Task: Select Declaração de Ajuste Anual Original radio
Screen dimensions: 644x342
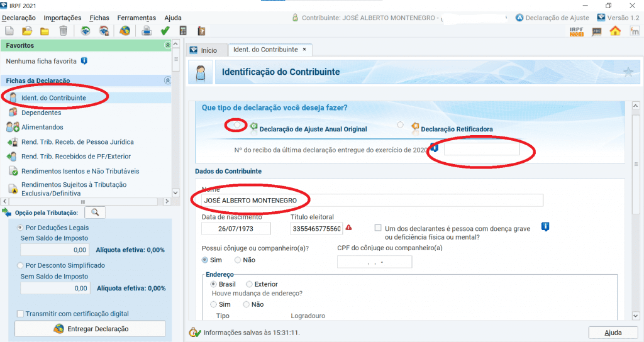Action: [x=237, y=124]
